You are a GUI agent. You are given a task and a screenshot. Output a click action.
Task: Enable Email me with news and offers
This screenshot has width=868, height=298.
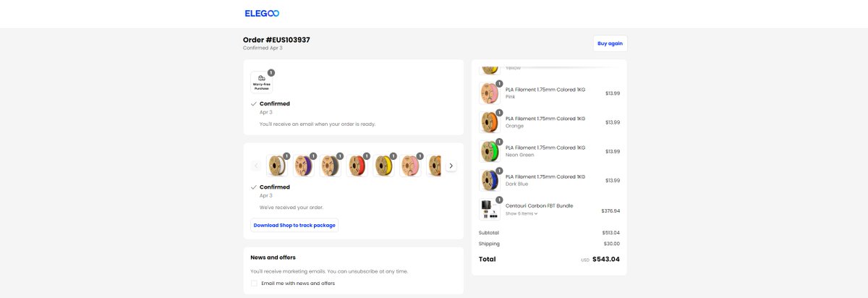point(254,284)
